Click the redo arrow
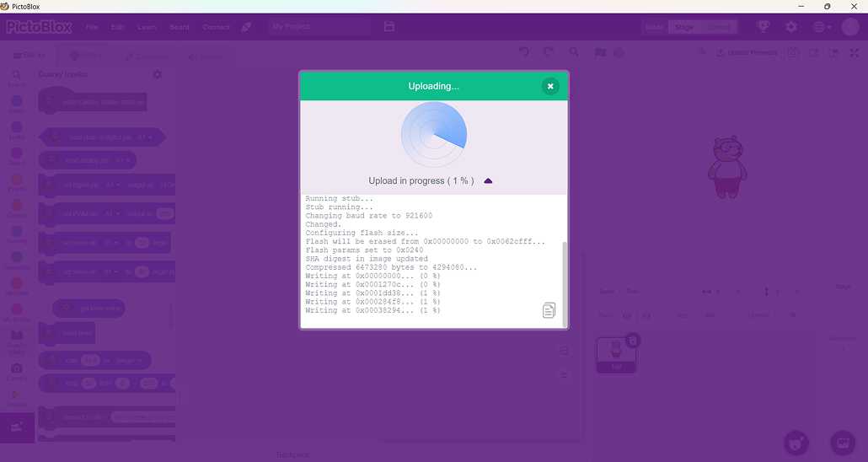 click(549, 52)
